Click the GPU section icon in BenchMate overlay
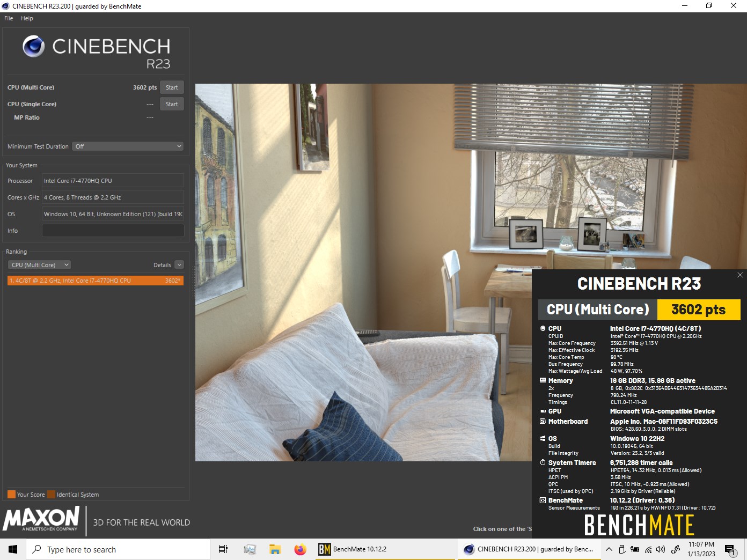 click(x=543, y=411)
